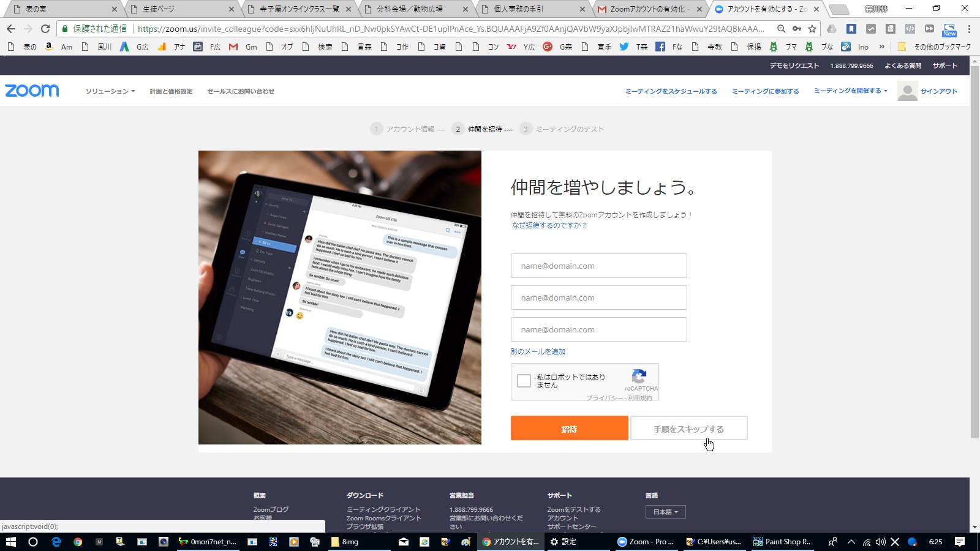Click the user avatar next to サインアウト
This screenshot has height=551, width=980.
pyautogui.click(x=907, y=91)
